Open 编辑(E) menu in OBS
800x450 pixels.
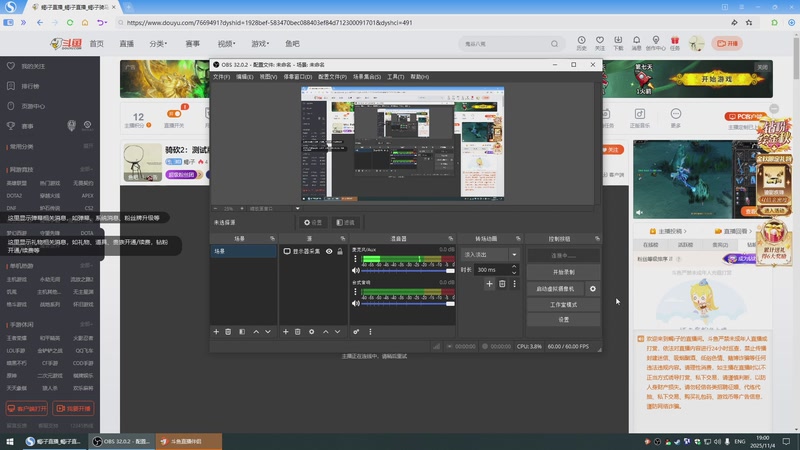pos(244,77)
